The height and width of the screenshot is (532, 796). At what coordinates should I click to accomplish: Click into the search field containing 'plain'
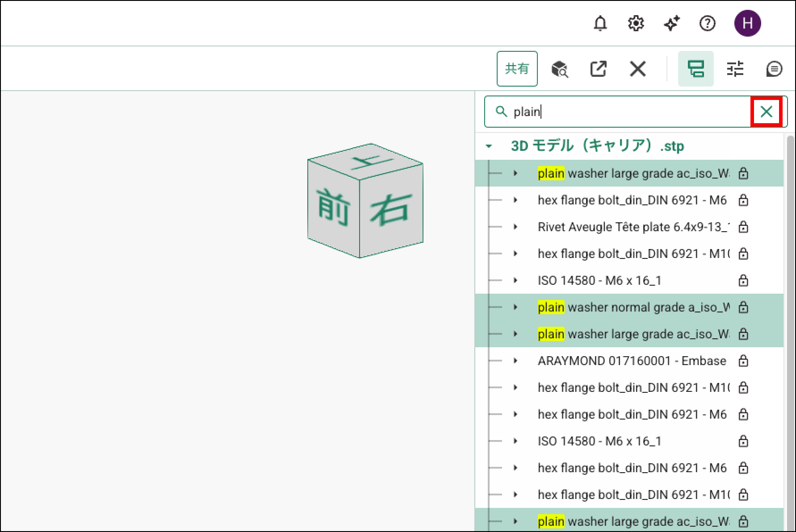click(625, 112)
